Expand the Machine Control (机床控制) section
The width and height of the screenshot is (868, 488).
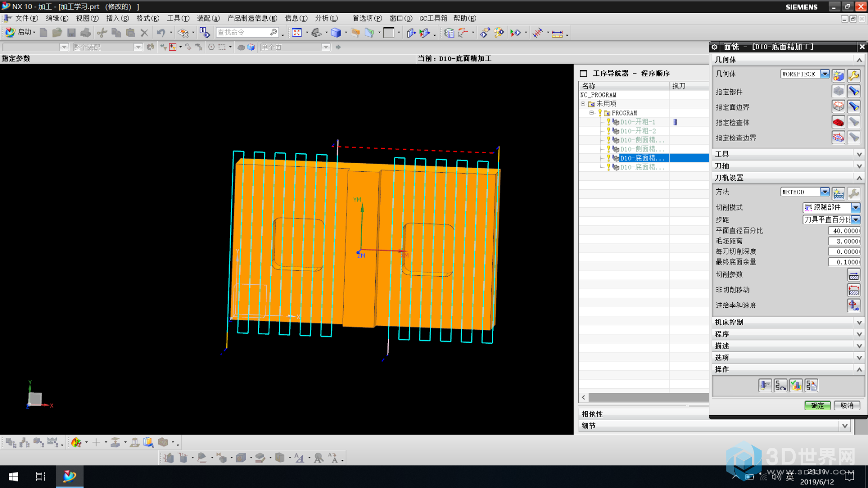(859, 322)
